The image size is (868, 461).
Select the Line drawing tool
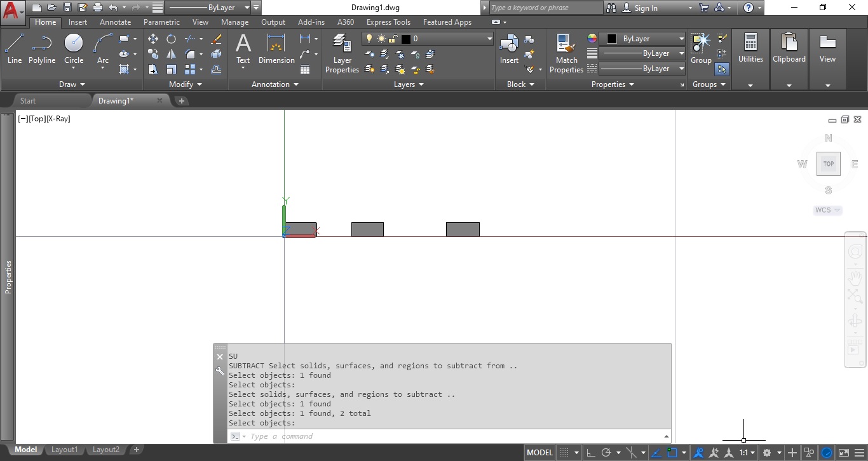tap(14, 50)
